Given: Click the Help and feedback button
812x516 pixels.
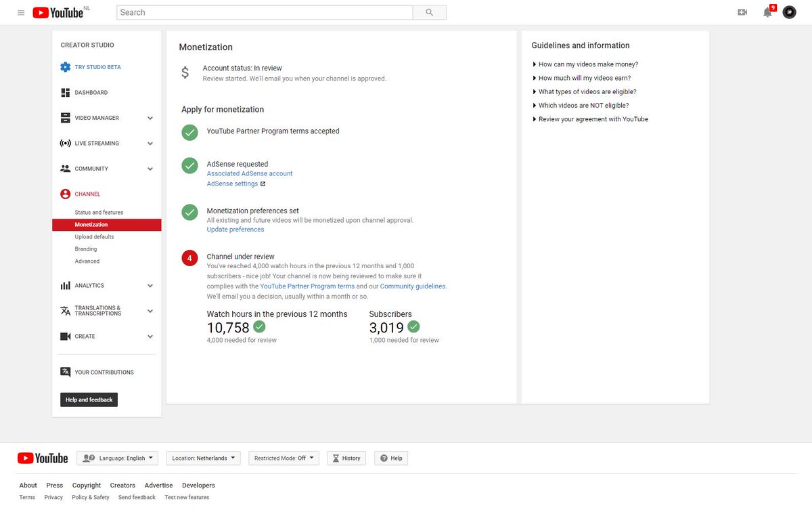Looking at the screenshot, I should (89, 400).
